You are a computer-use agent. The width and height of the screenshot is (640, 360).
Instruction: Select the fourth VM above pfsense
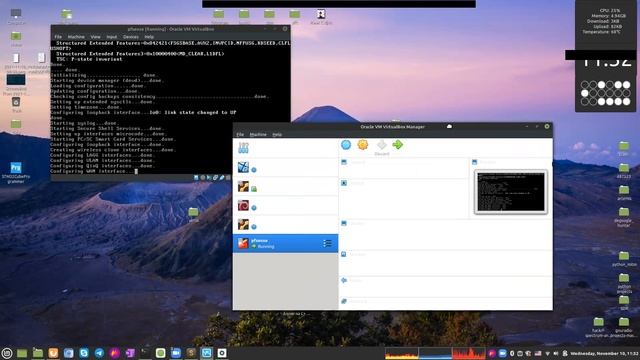click(x=285, y=224)
